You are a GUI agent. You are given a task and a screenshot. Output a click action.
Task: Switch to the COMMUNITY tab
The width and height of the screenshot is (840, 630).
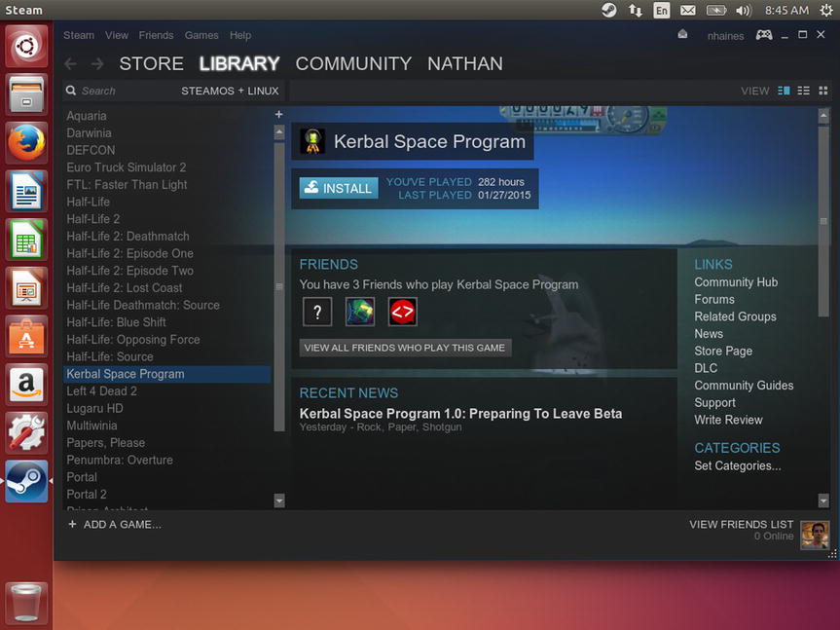click(x=353, y=63)
